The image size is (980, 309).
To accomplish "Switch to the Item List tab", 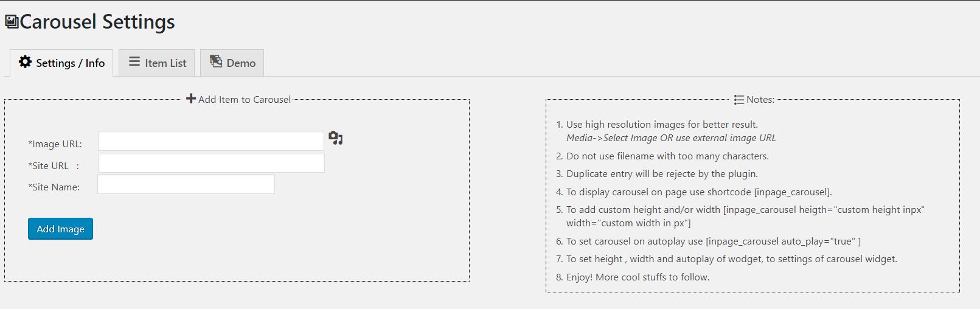I will pos(157,63).
